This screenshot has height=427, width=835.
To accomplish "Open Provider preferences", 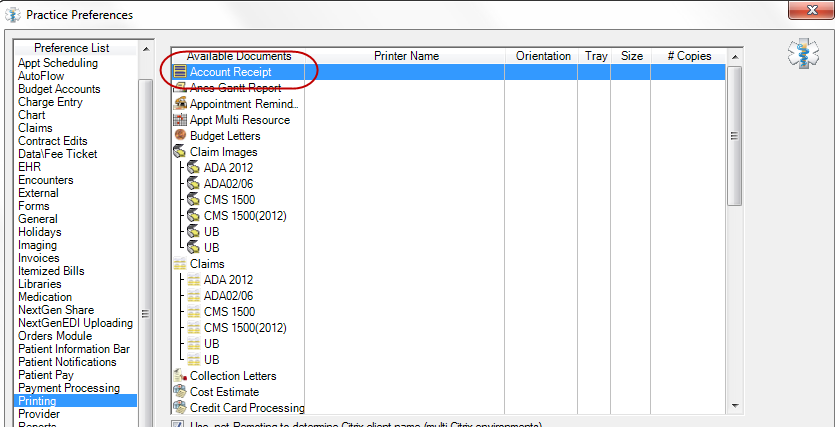I will [39, 414].
